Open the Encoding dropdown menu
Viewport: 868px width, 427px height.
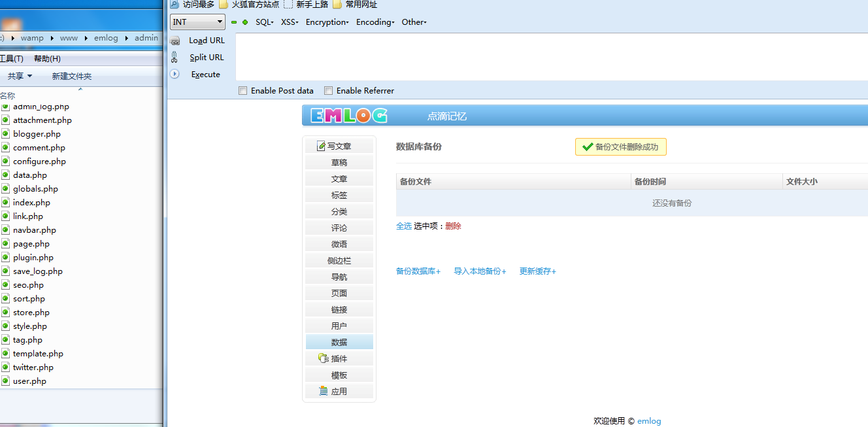tap(375, 22)
